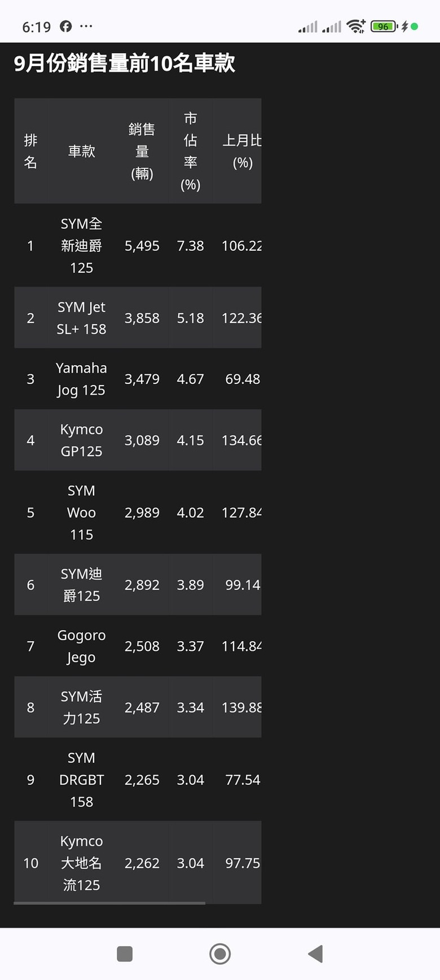The height and width of the screenshot is (980, 440).
Task: Select the 車款 column header
Action: coord(82,151)
